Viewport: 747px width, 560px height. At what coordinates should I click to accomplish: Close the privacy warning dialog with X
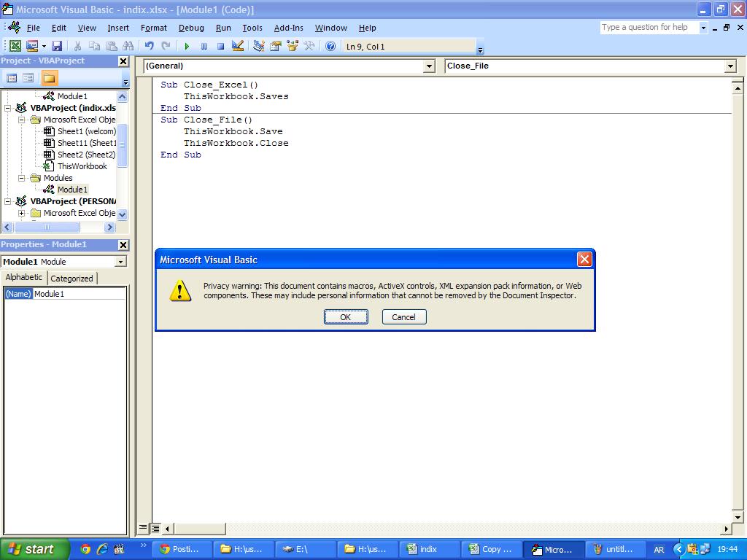coord(584,260)
